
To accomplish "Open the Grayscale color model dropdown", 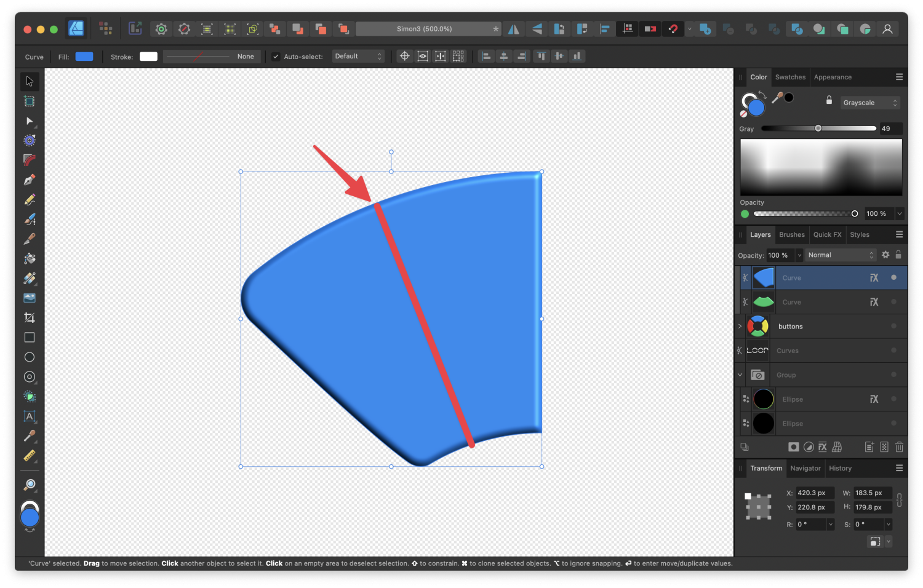I will click(870, 103).
